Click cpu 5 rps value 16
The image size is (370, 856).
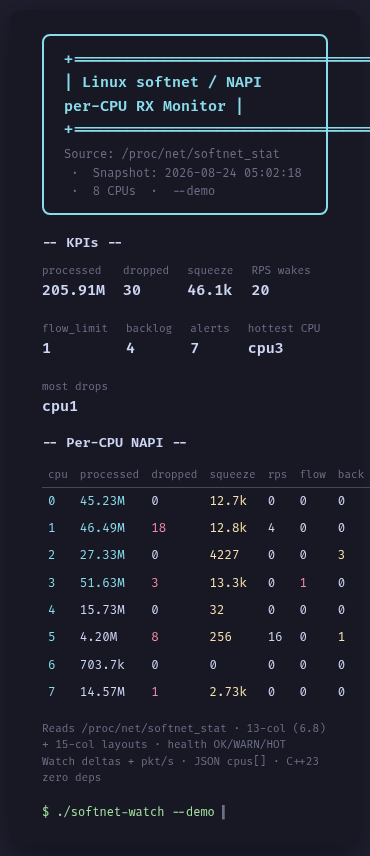tap(275, 637)
